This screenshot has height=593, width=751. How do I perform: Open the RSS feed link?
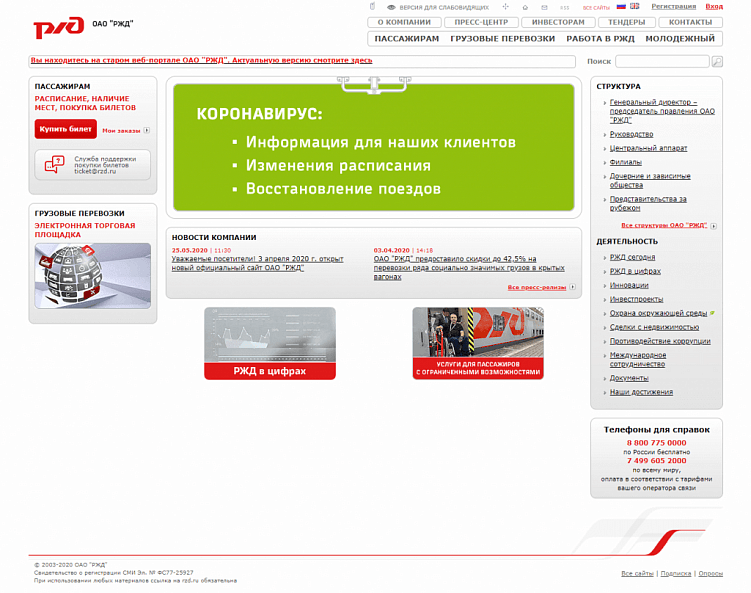(565, 8)
